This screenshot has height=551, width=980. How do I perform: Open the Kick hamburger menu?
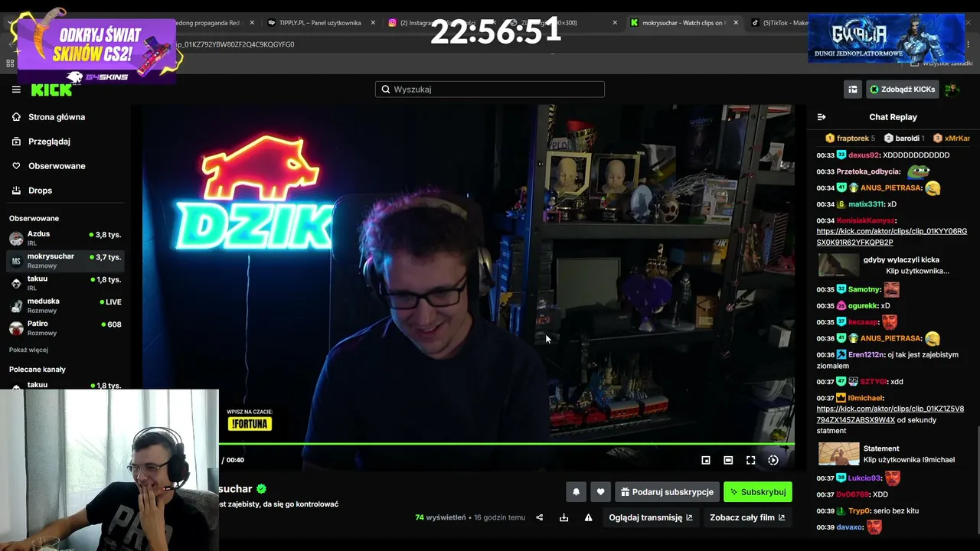click(x=16, y=90)
